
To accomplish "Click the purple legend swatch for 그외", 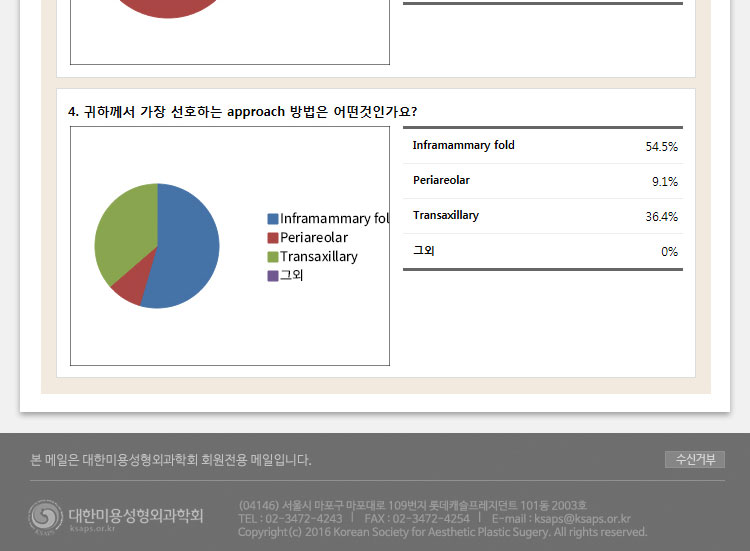I will pos(272,276).
